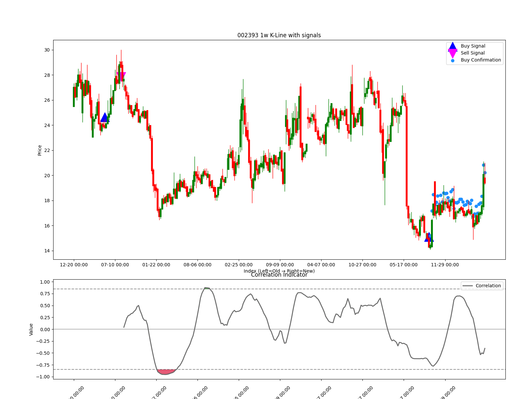
Task: Click the x-axis tick label '02-25 00:00'
Action: tap(239, 265)
